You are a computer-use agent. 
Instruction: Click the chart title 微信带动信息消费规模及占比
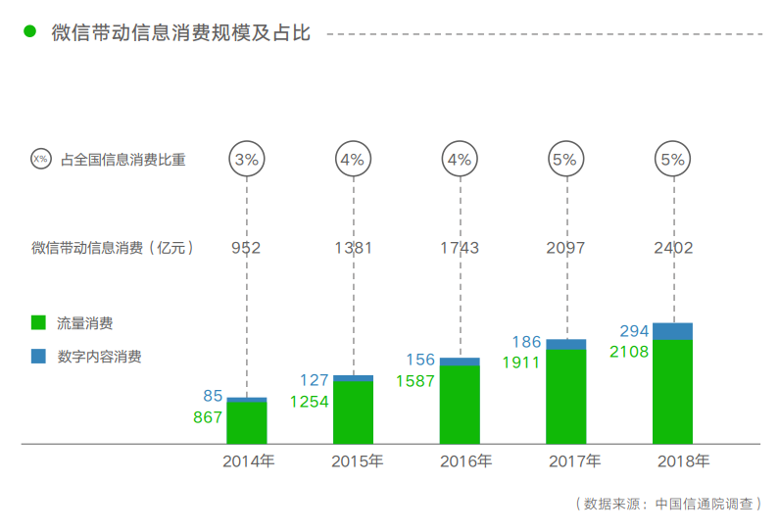click(180, 33)
